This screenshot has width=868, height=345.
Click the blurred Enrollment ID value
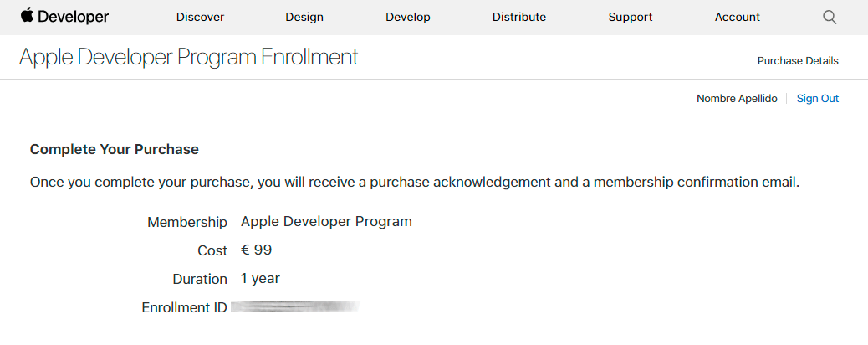coord(295,307)
